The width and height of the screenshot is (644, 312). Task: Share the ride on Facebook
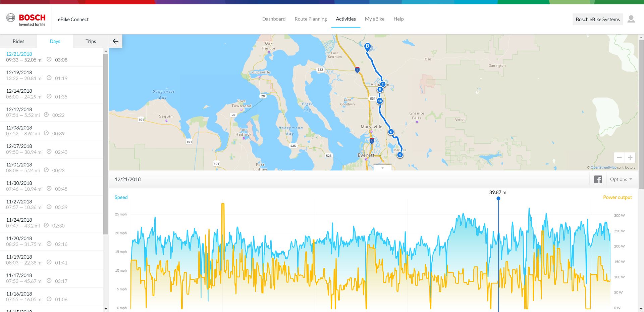(598, 179)
